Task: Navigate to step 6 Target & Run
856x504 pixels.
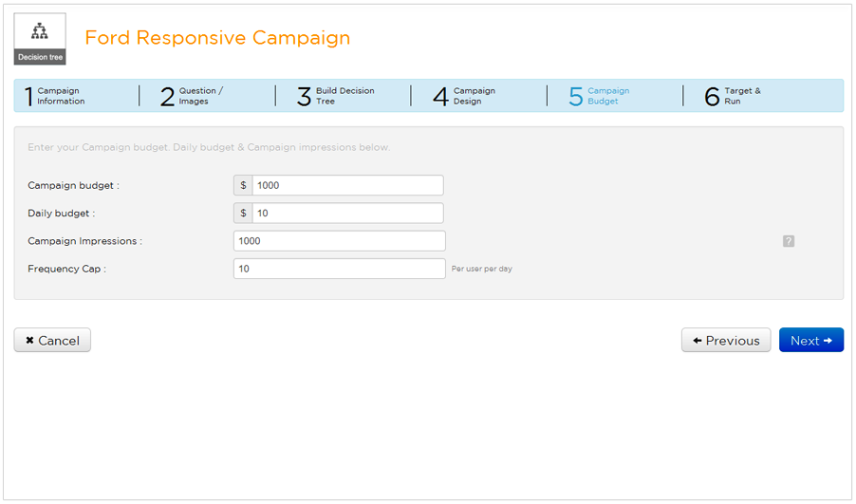Action: click(x=733, y=96)
